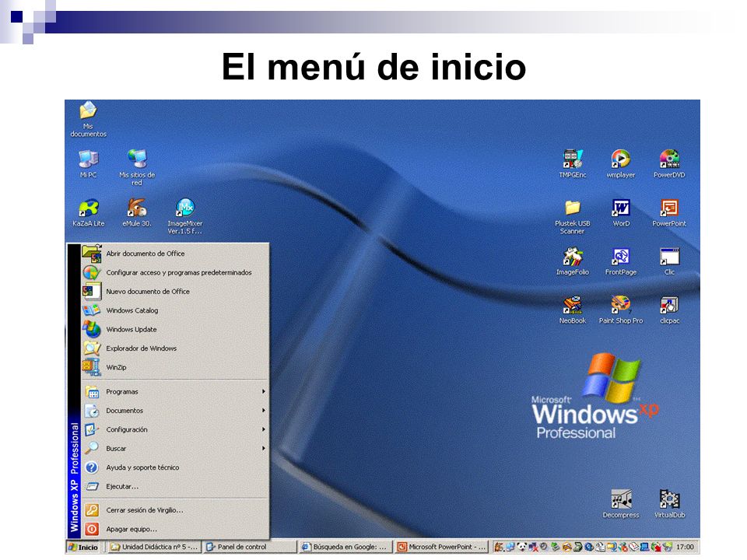Image resolution: width=747 pixels, height=560 pixels.
Task: Select Abrir documento de Office
Action: coord(175,254)
